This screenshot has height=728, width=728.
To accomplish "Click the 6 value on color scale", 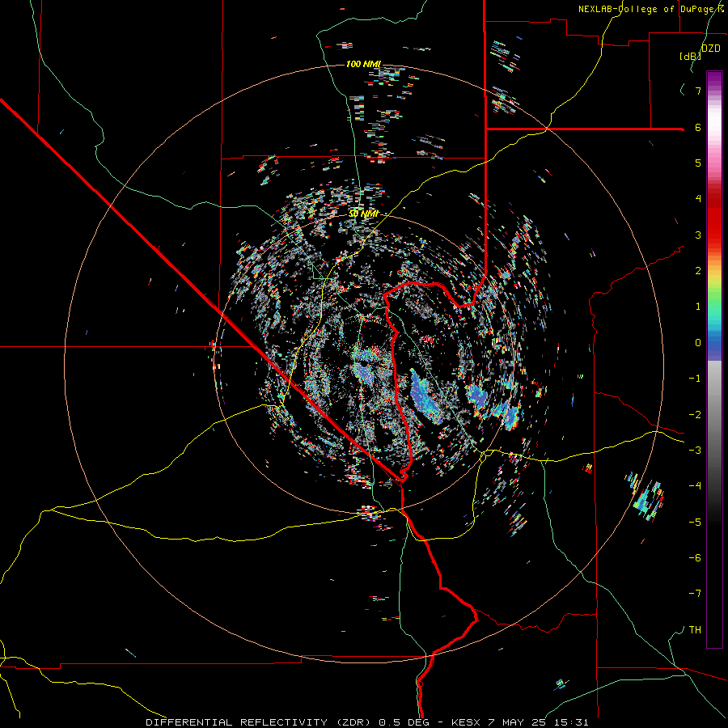I will (x=698, y=127).
